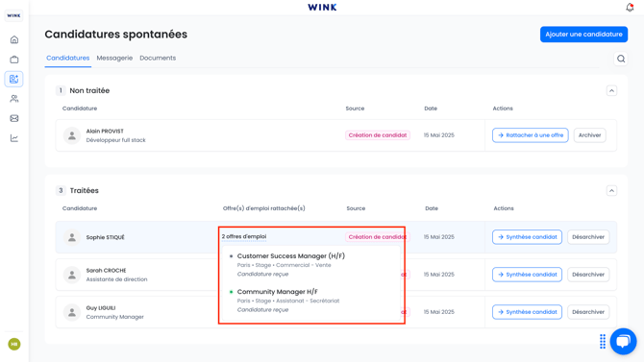Open the user avatar in sidebar bottom
This screenshot has width=644, height=362.
[14, 344]
